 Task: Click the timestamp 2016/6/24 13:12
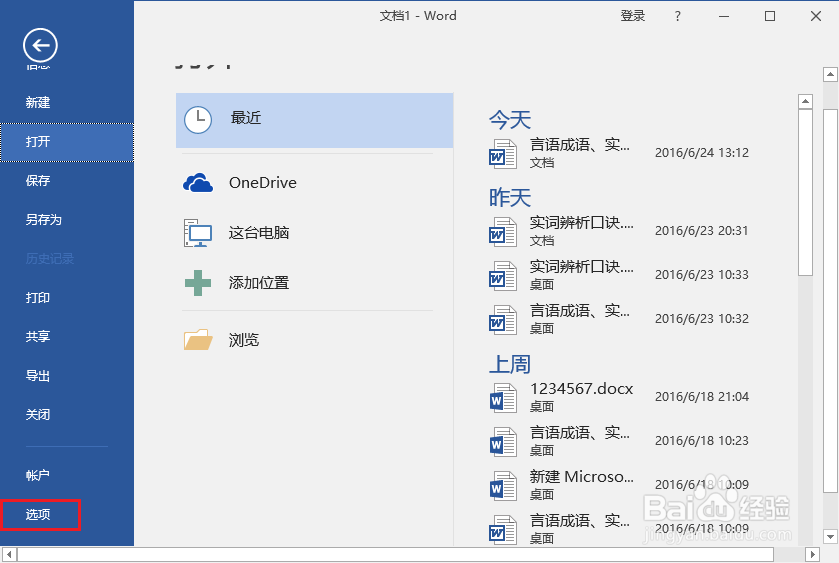tap(701, 153)
